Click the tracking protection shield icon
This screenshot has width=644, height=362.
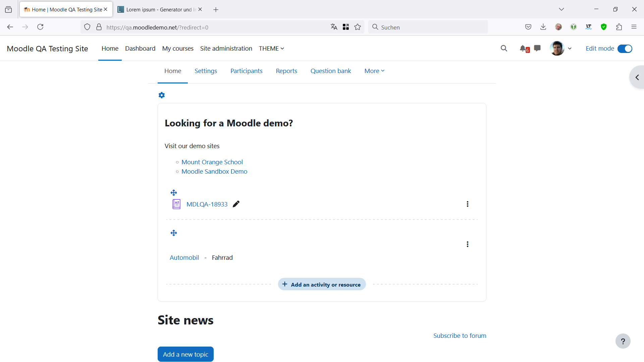coord(87,27)
